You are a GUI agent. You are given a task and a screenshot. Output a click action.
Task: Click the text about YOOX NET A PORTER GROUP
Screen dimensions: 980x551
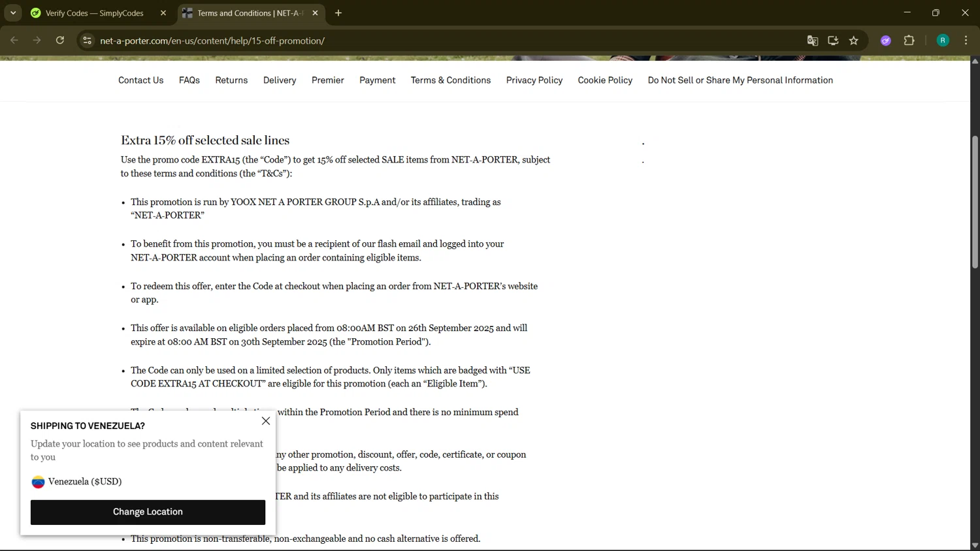tap(316, 209)
